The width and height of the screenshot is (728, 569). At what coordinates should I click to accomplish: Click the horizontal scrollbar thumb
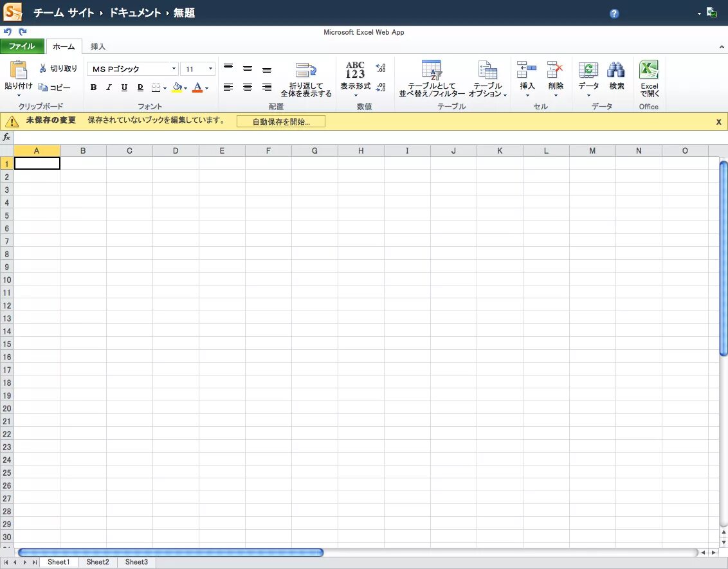tap(170, 552)
